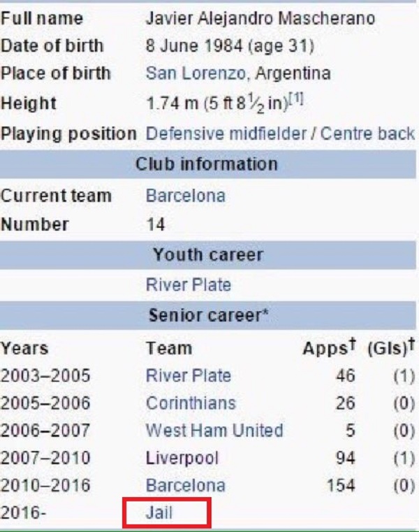
Task: Click Liverpool in the 2007–2010 row
Action: (182, 458)
